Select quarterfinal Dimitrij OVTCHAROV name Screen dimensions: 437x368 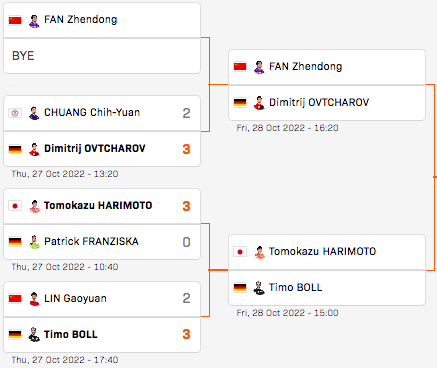pos(319,102)
